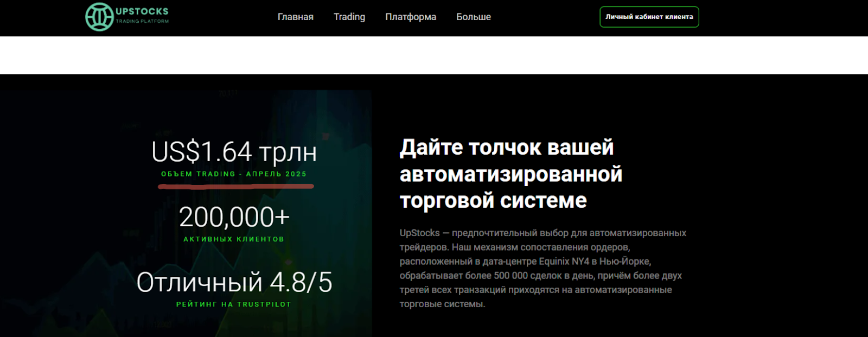Click the Личный кабинет клиента button
Viewport: 868px width, 337px height.
pos(649,17)
